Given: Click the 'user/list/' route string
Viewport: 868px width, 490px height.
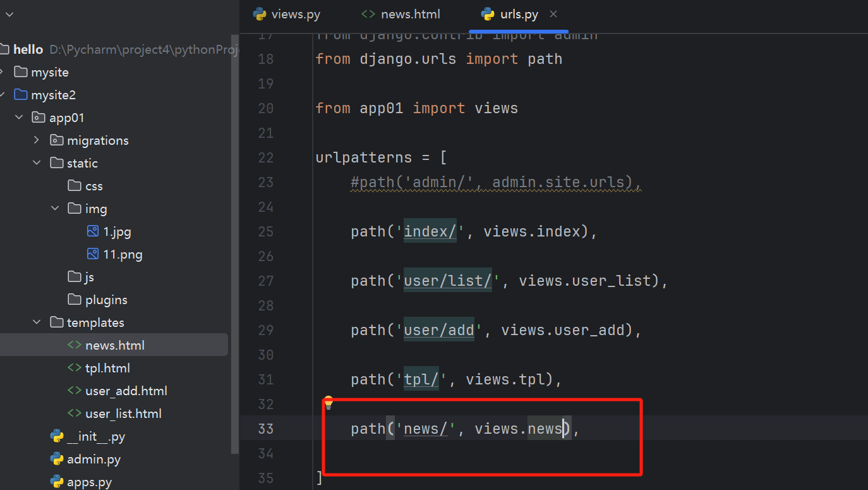Looking at the screenshot, I should [447, 281].
